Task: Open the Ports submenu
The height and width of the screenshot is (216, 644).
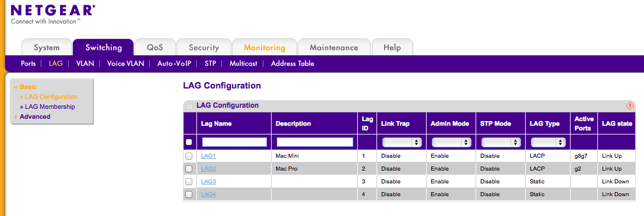Action: [x=29, y=63]
